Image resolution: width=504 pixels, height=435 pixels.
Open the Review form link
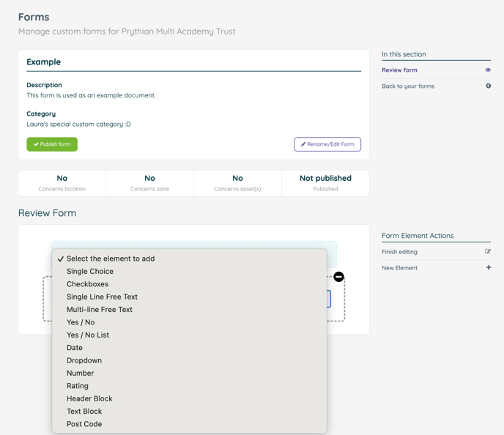[399, 70]
